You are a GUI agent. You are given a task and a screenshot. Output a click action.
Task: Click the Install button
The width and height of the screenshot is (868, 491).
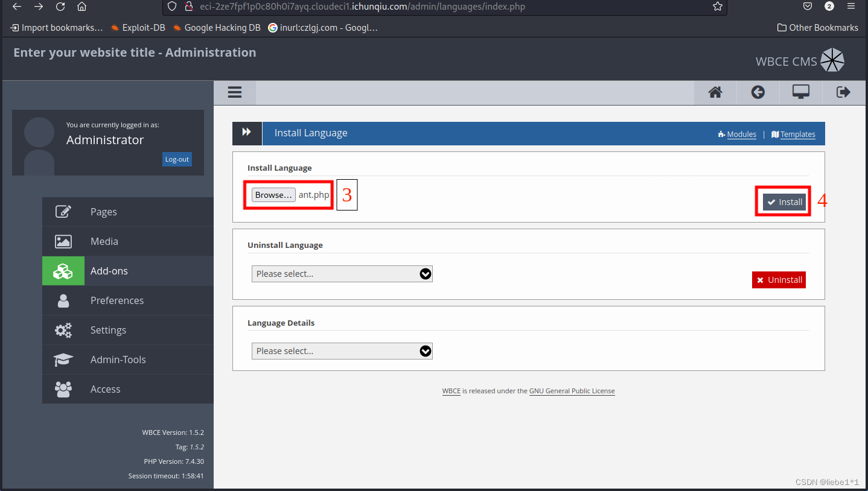pos(784,202)
